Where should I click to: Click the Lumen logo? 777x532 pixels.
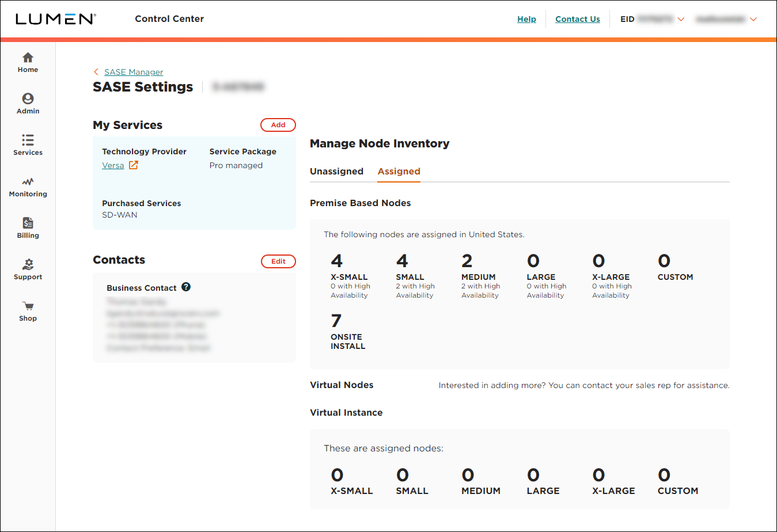pos(55,19)
